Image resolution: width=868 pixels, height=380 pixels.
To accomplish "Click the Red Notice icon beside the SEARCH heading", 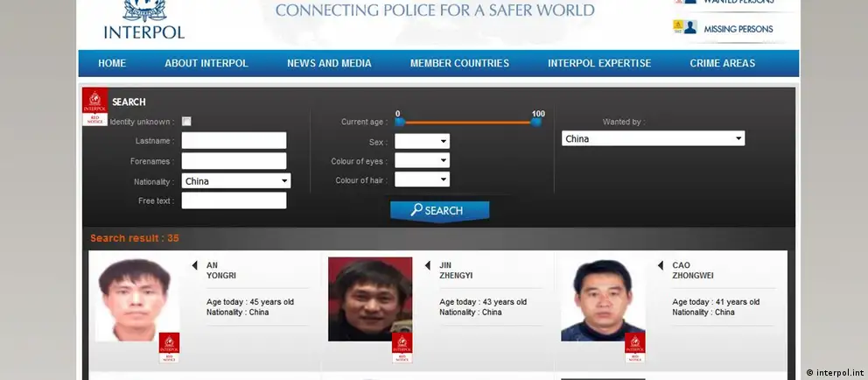I will (94, 107).
